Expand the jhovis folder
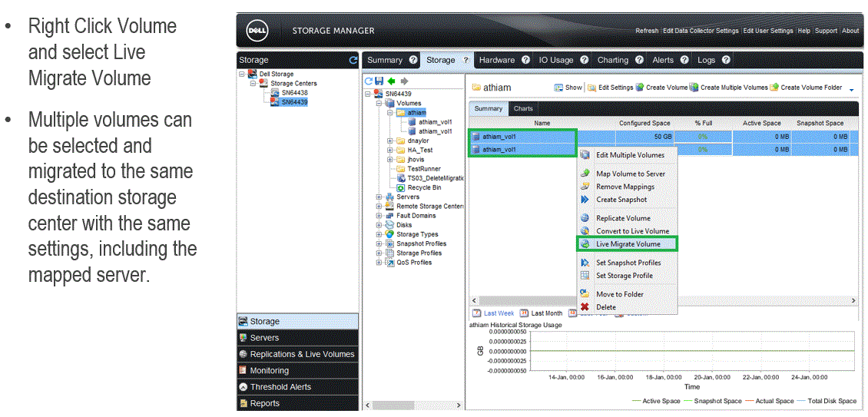 390,160
